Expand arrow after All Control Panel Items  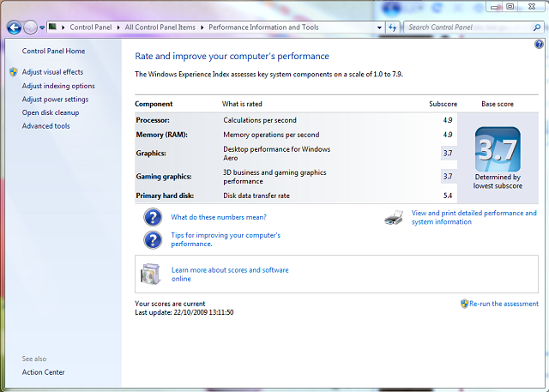(x=202, y=27)
